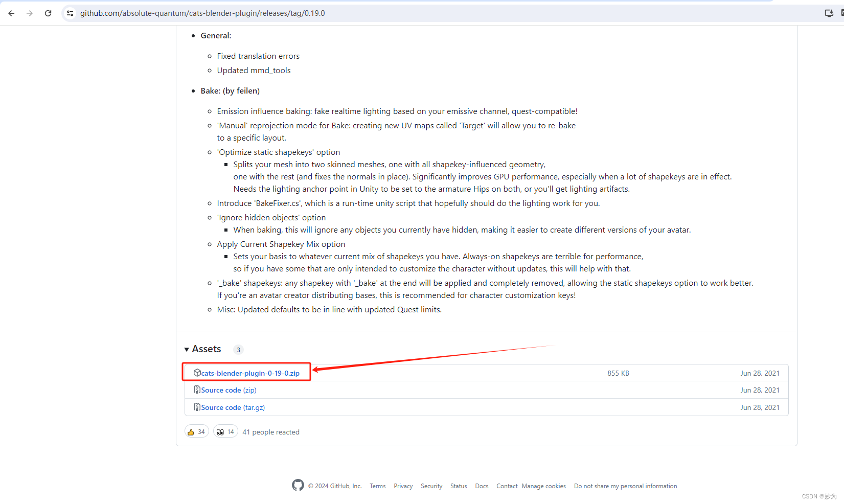Screen dimensions: 844x504
Task: React with thumbs up (34)
Action: click(x=197, y=431)
